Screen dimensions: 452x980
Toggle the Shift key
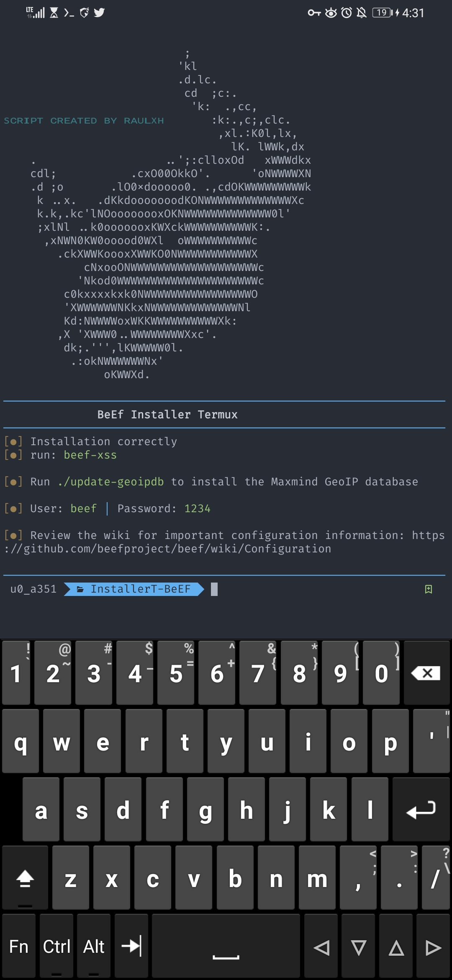(x=24, y=877)
